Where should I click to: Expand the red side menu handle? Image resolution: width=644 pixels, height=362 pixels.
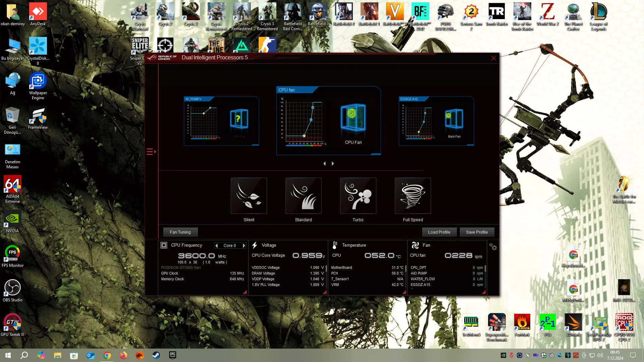[x=151, y=152]
